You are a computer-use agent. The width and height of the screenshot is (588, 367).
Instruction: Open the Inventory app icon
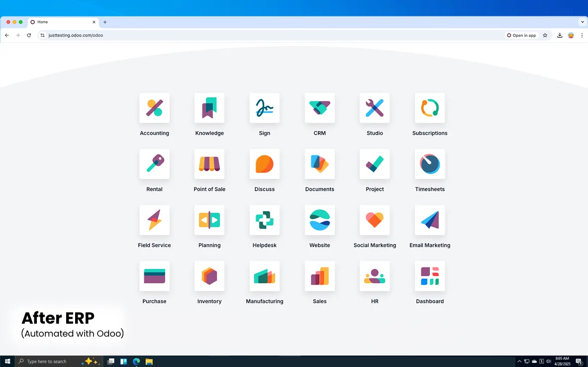click(209, 276)
